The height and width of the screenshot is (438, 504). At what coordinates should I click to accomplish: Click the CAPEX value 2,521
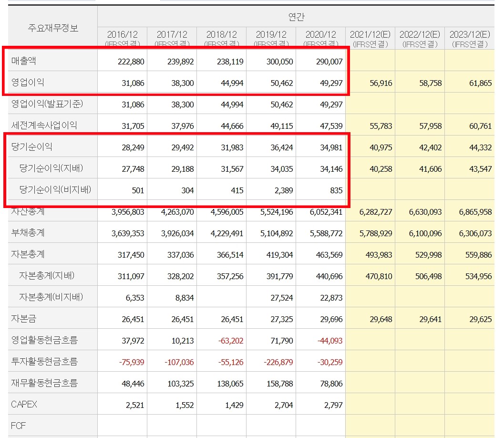click(135, 405)
